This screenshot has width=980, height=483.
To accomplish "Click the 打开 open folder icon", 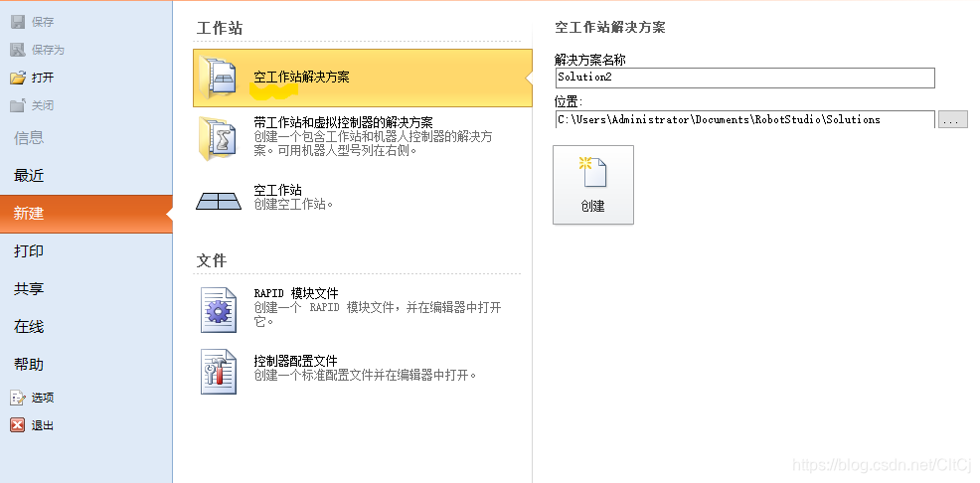I will coord(18,78).
